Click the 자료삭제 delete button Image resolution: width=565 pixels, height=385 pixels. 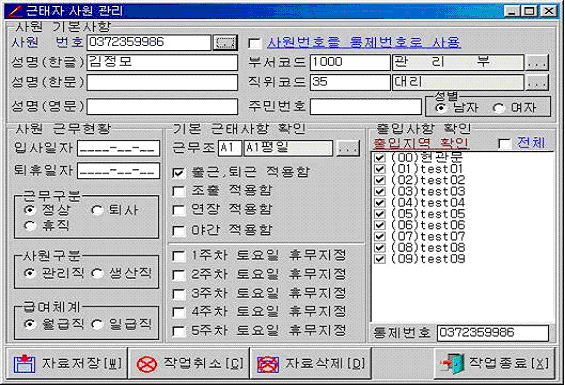pos(311,363)
